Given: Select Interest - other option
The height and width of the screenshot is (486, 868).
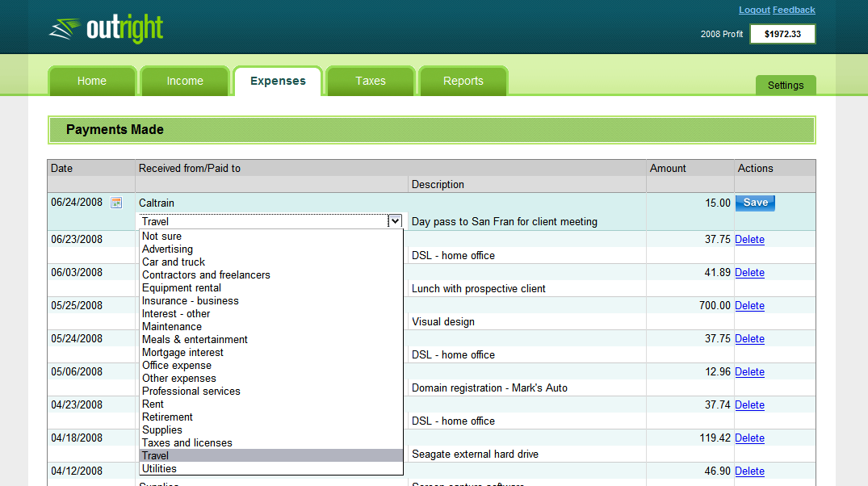Looking at the screenshot, I should click(x=270, y=314).
